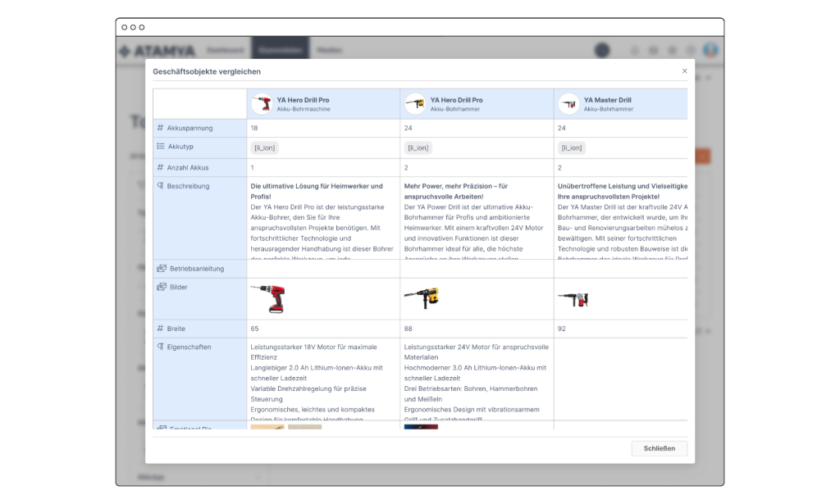
Task: Click the Breite value 65
Action: click(x=254, y=329)
